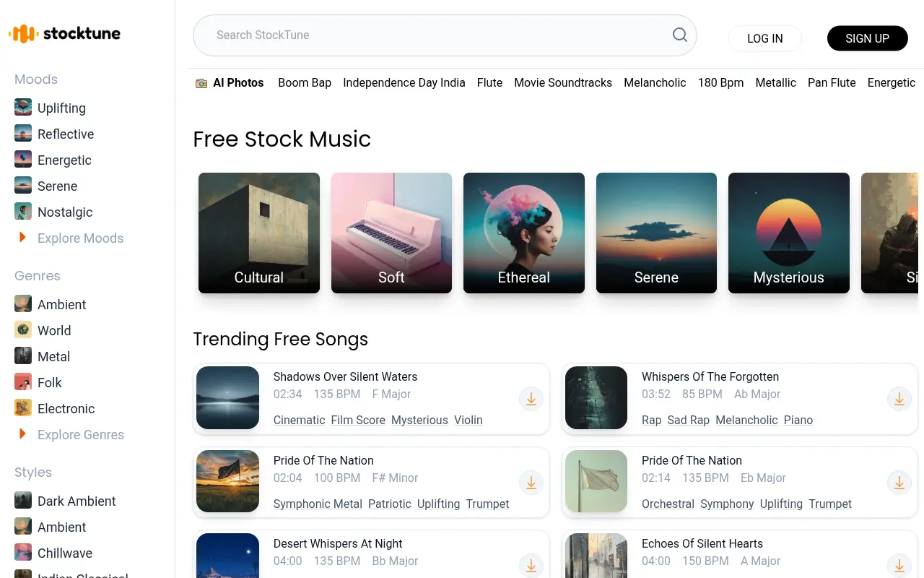Viewport: 924px width, 578px height.
Task: Select Movie Soundtracks from the topics bar
Action: point(563,82)
